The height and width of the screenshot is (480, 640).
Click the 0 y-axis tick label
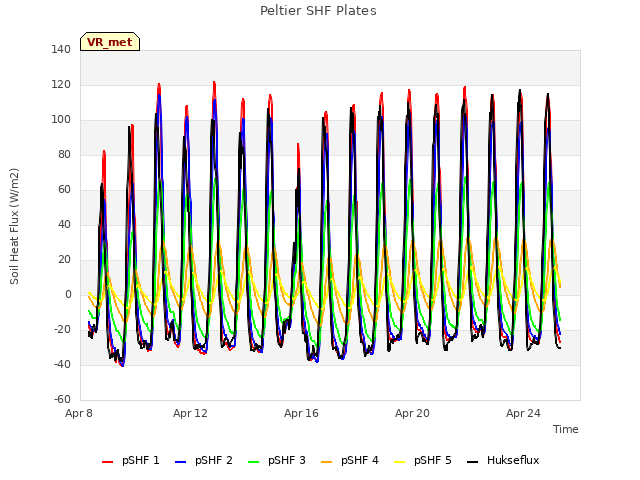coord(68,294)
